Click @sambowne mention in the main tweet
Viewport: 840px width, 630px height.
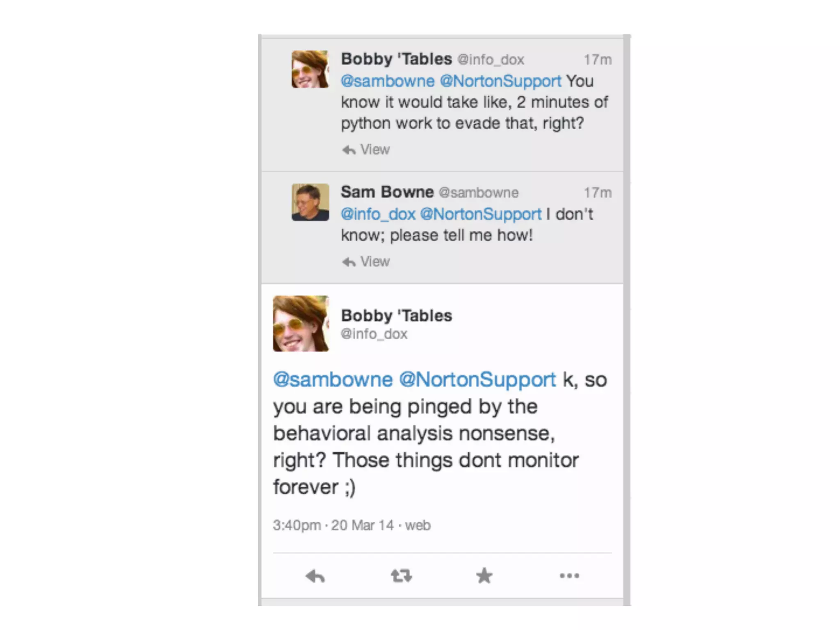click(x=333, y=380)
